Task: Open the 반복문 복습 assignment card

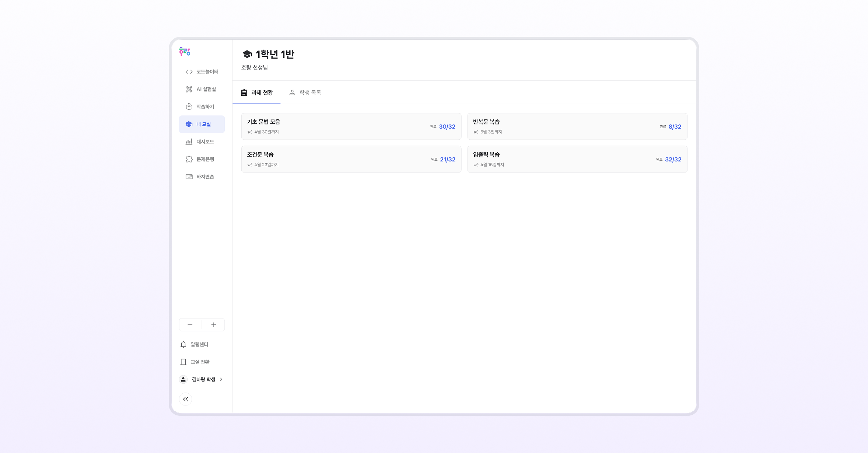Action: (x=577, y=126)
